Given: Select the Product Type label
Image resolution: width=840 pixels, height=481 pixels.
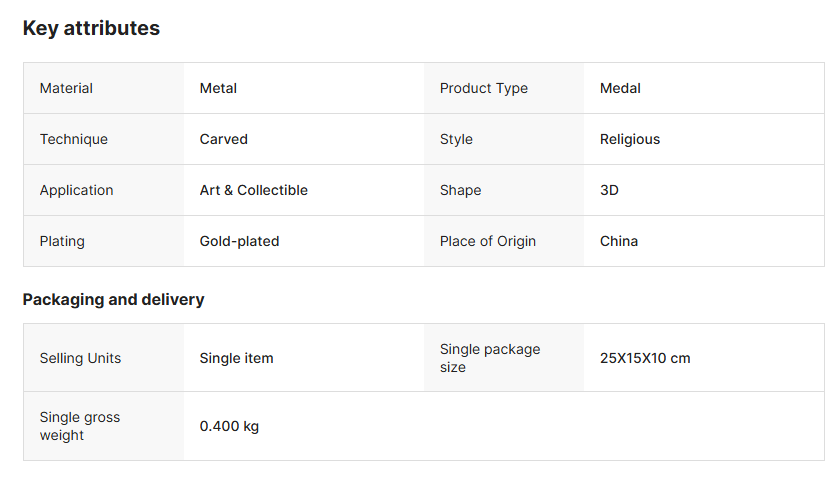Looking at the screenshot, I should (x=484, y=88).
